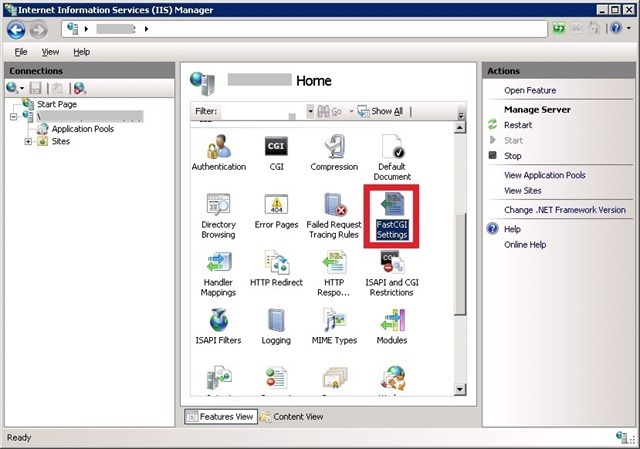640x449 pixels.
Task: Click breadcrumb arrow before the server name
Action: click(86, 29)
